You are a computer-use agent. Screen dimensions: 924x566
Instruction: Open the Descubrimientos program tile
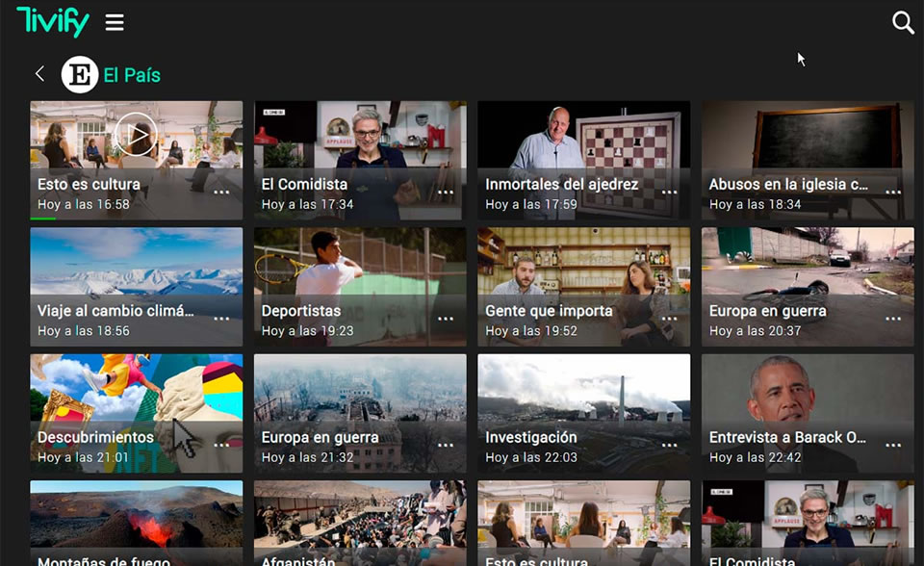pos(136,404)
